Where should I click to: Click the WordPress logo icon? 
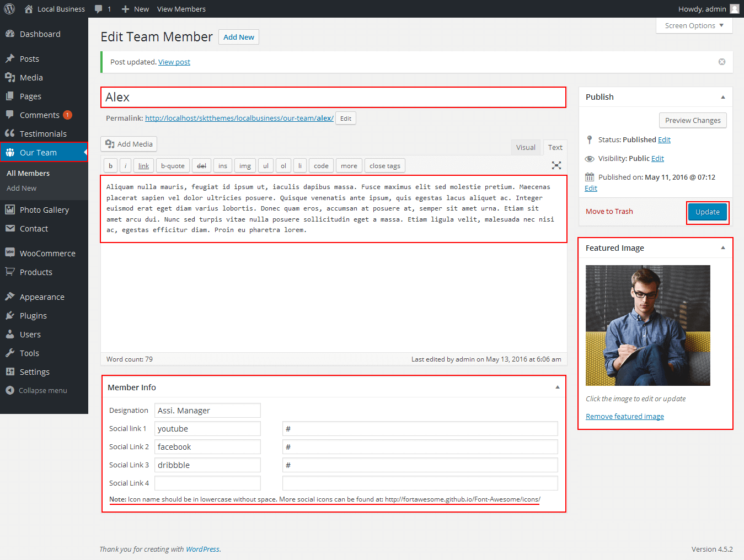(x=9, y=9)
